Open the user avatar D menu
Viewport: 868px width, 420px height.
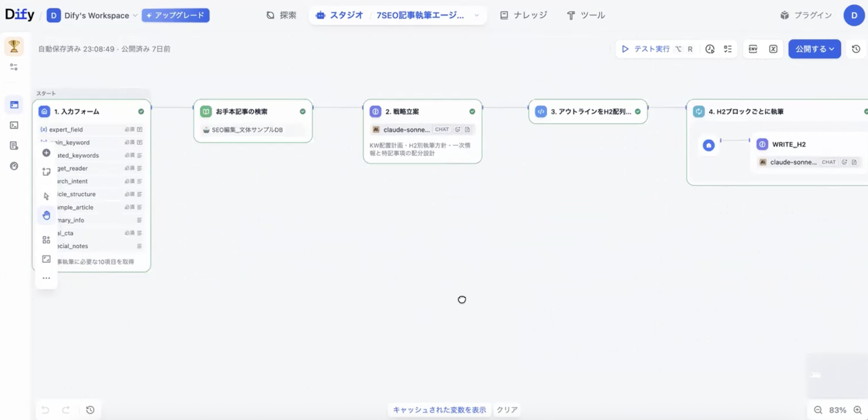[854, 15]
